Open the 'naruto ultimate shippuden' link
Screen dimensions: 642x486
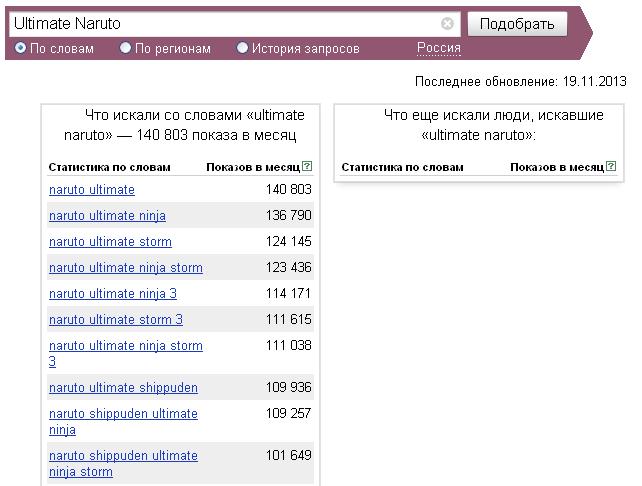point(123,387)
